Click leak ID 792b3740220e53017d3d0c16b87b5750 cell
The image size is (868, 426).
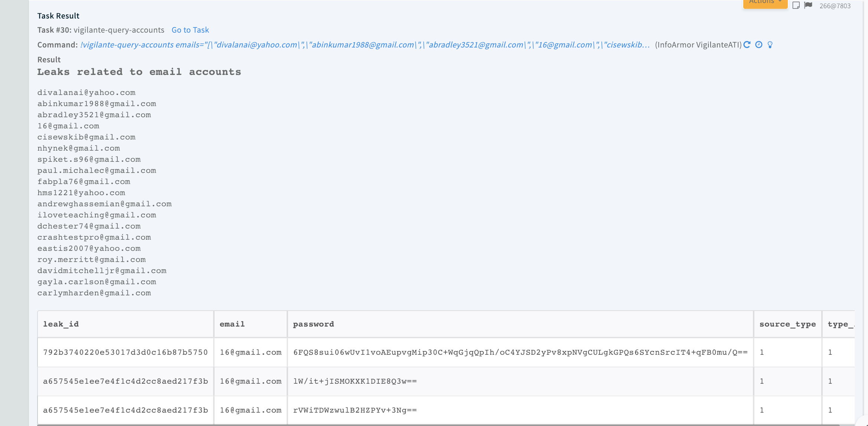[x=125, y=352]
